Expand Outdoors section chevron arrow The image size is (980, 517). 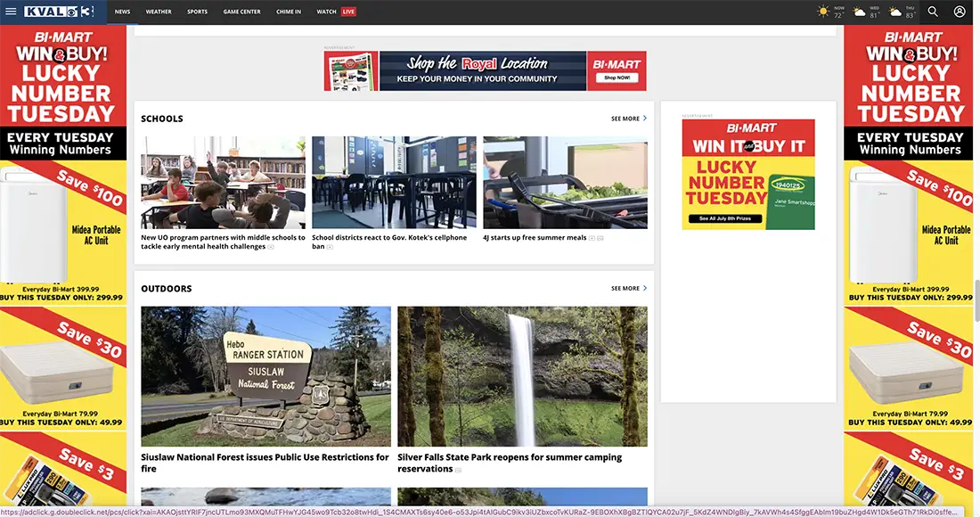tap(645, 288)
